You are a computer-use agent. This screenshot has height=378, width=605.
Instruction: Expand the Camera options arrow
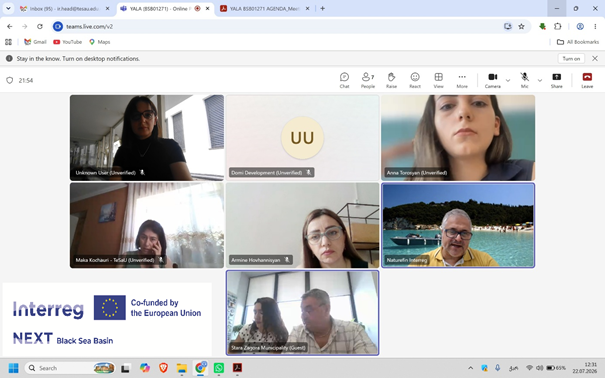[x=508, y=80]
